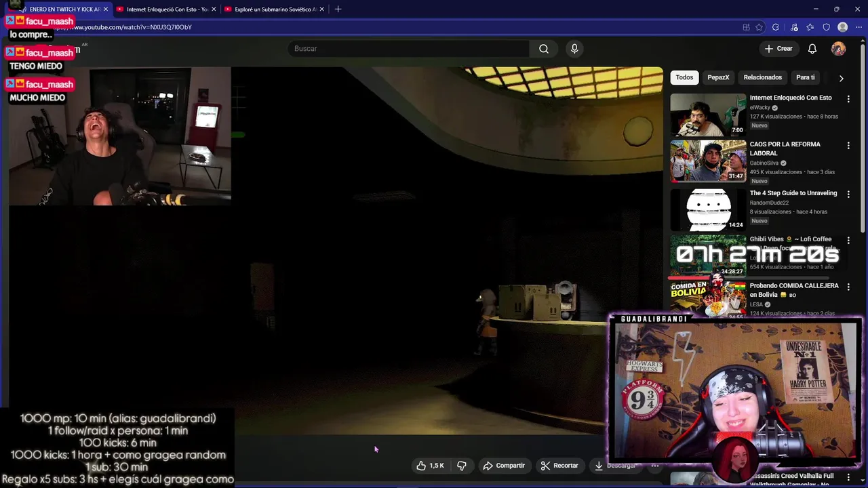This screenshot has height=488, width=868.
Task: Open YouTube notifications bell
Action: click(x=812, y=49)
